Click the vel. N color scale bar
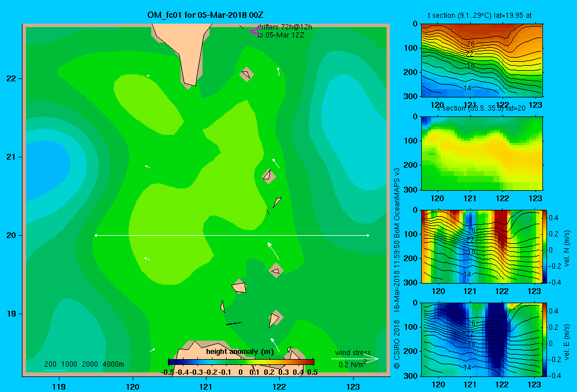 (x=545, y=246)
